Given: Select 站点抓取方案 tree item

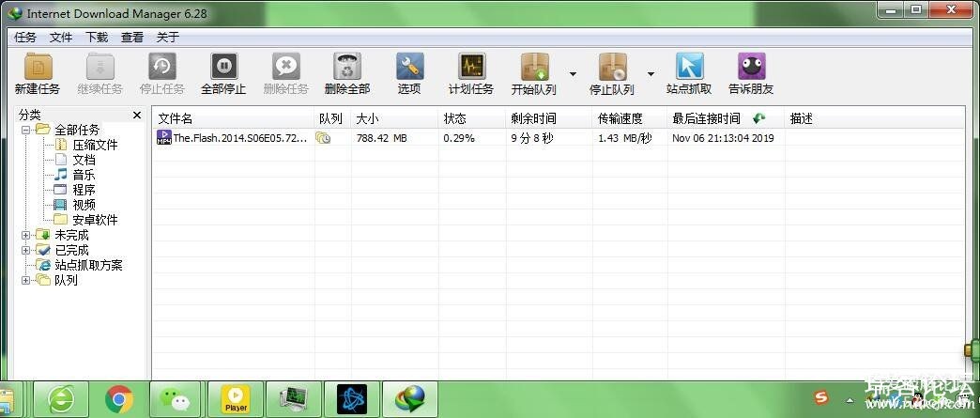Looking at the screenshot, I should click(89, 265).
